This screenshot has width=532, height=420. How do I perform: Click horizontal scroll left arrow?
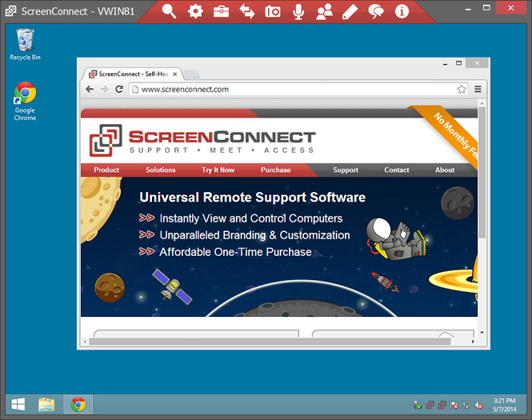click(85, 342)
